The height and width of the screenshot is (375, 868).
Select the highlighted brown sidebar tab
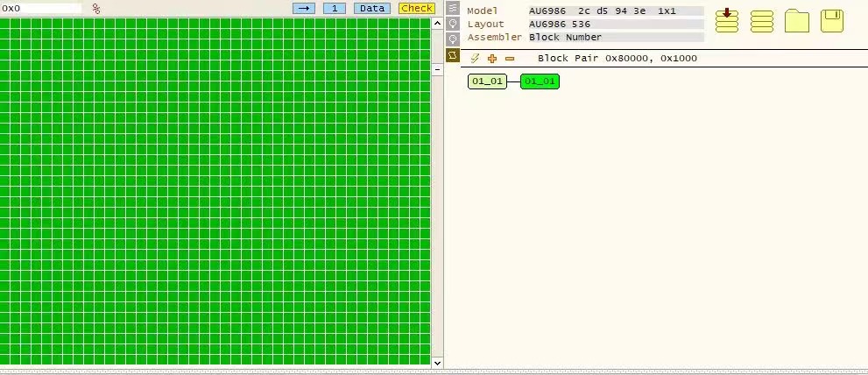pyautogui.click(x=453, y=55)
